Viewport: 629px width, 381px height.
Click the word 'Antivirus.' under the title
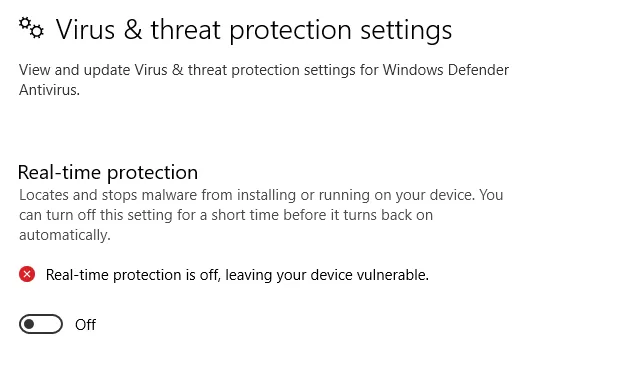coord(49,90)
